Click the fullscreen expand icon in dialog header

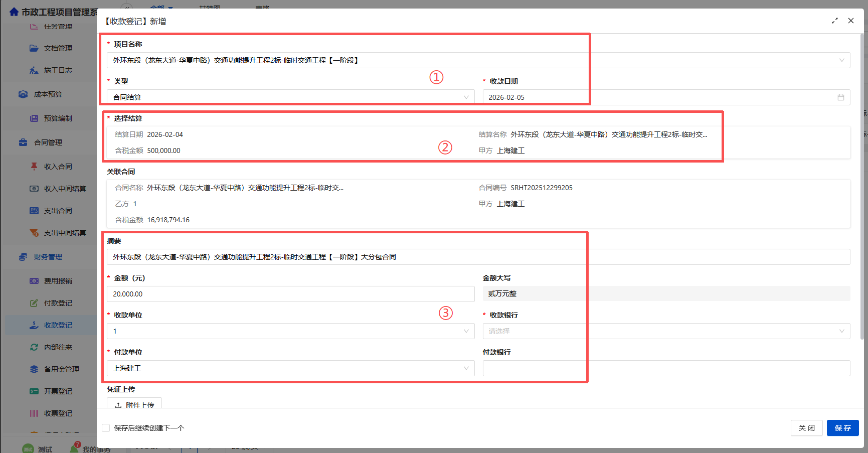(x=835, y=21)
